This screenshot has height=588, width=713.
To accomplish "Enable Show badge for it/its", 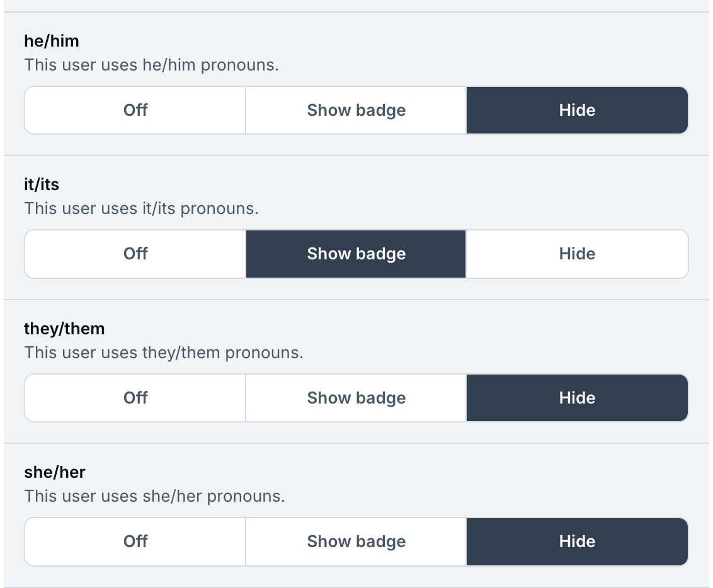I will [356, 254].
